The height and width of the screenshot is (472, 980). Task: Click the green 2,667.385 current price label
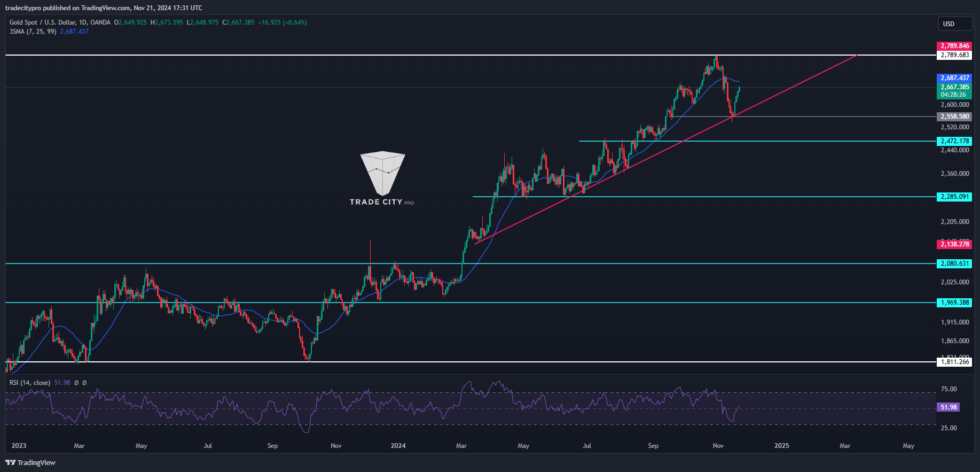(954, 87)
